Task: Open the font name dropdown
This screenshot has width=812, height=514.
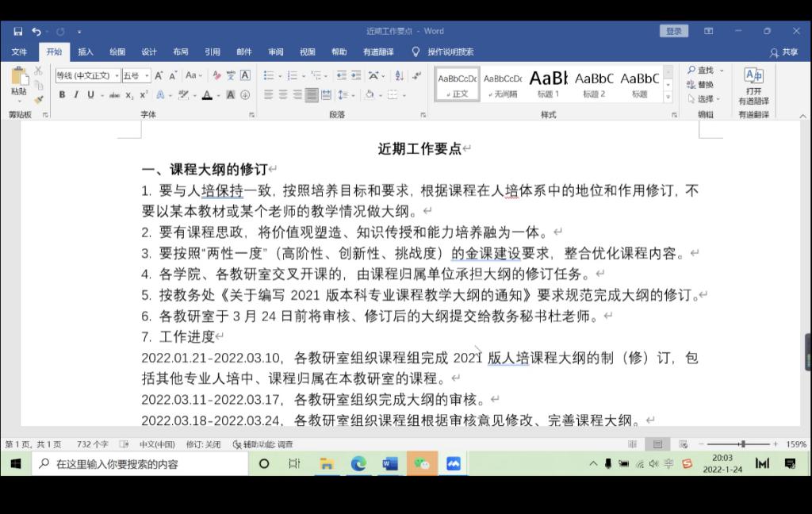Action: pyautogui.click(x=117, y=76)
